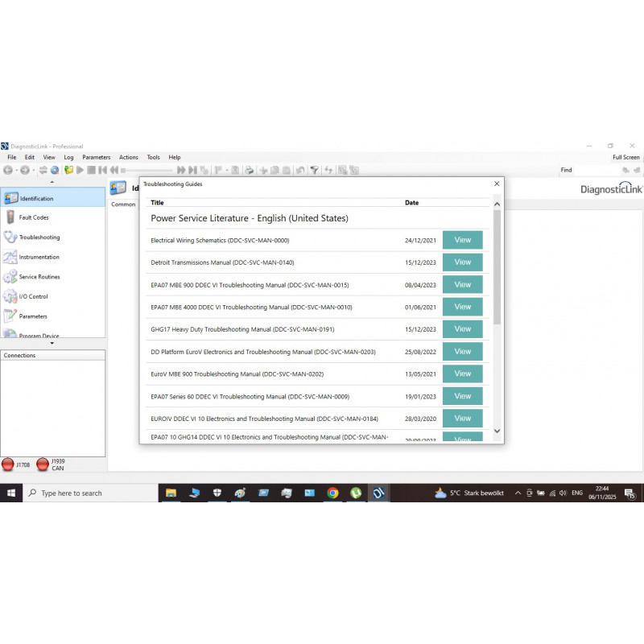
Task: Open Google Chrome from the taskbar
Action: click(x=333, y=493)
